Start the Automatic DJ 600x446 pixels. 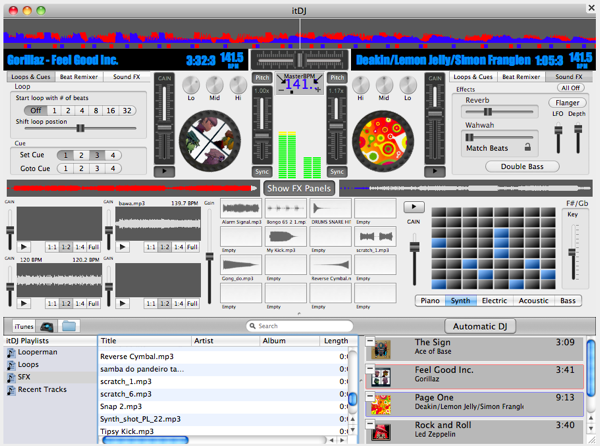(x=480, y=326)
